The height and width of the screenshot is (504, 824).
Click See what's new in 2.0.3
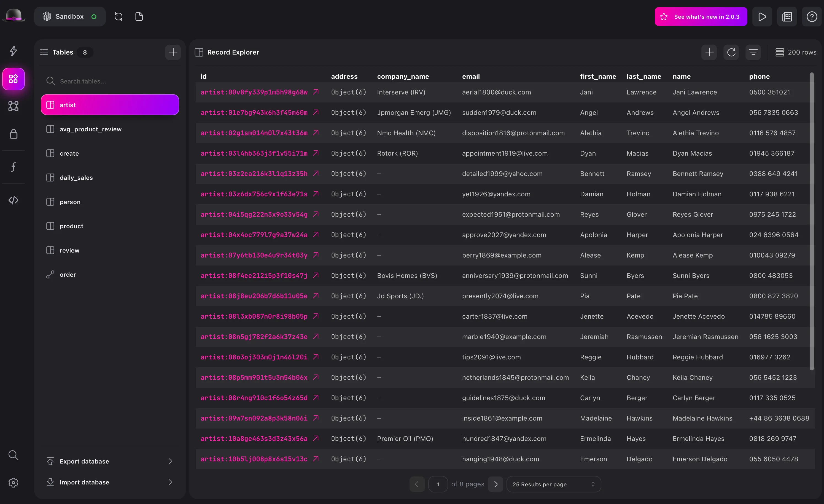701,16
